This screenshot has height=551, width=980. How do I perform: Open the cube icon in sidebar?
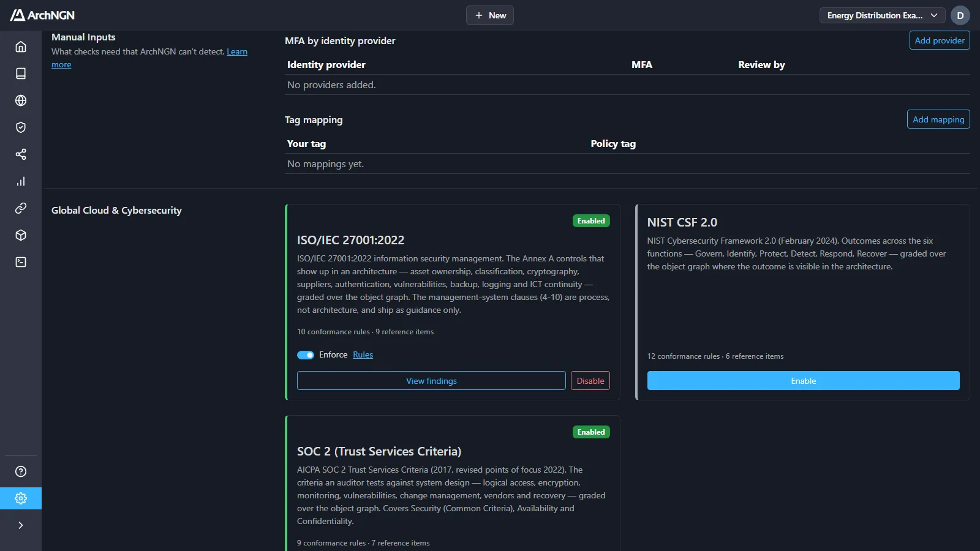[x=21, y=235]
